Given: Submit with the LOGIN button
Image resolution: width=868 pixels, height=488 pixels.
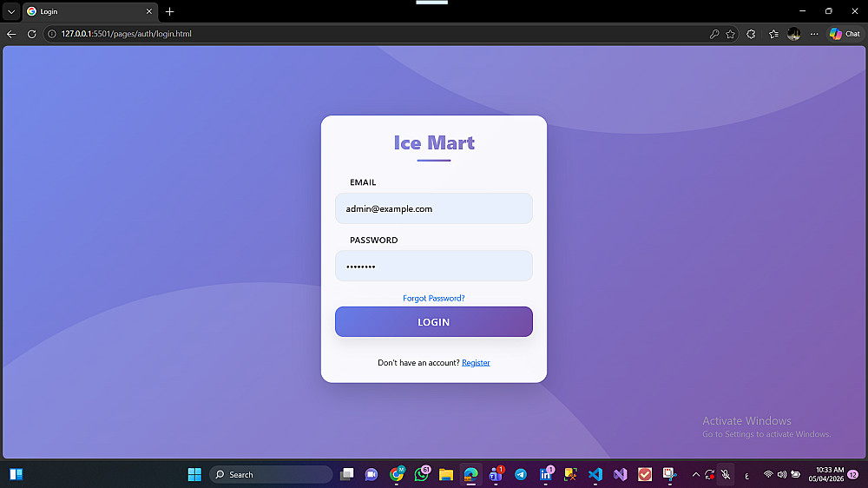Looking at the screenshot, I should click(x=433, y=322).
